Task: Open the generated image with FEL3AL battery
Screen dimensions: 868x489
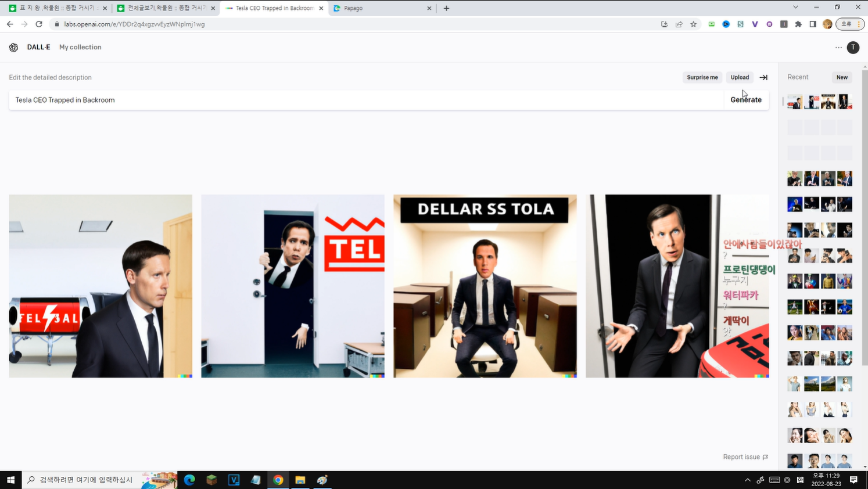Action: [x=101, y=286]
